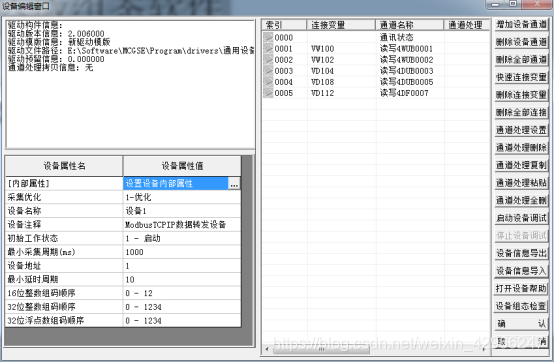
Task: Click the 快速连接变量 button
Action: point(521,77)
